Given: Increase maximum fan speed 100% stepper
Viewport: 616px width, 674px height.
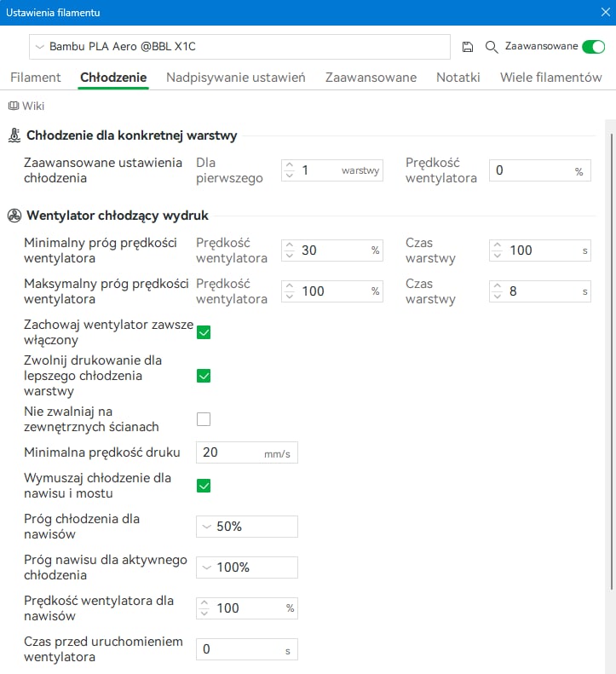Looking at the screenshot, I should point(290,286).
